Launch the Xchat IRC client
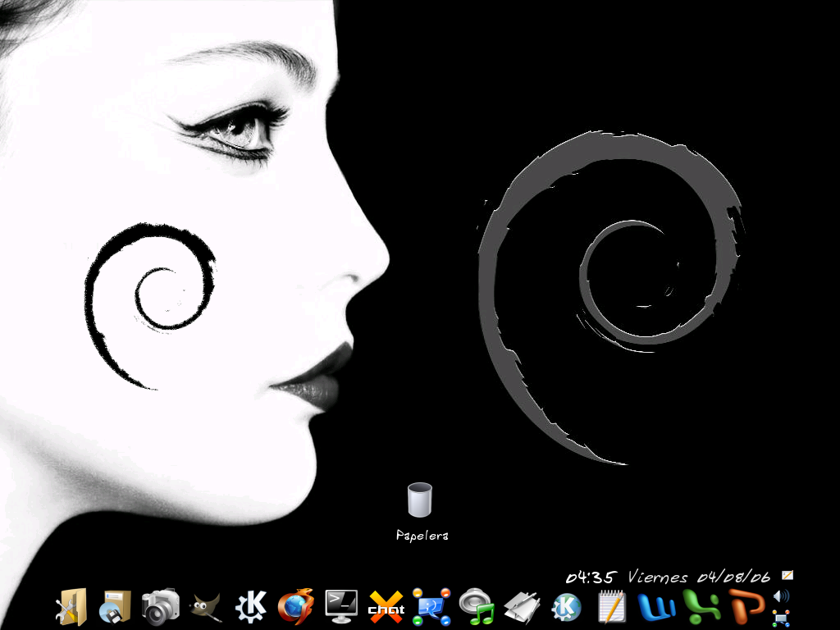This screenshot has height=630, width=840. point(386,608)
